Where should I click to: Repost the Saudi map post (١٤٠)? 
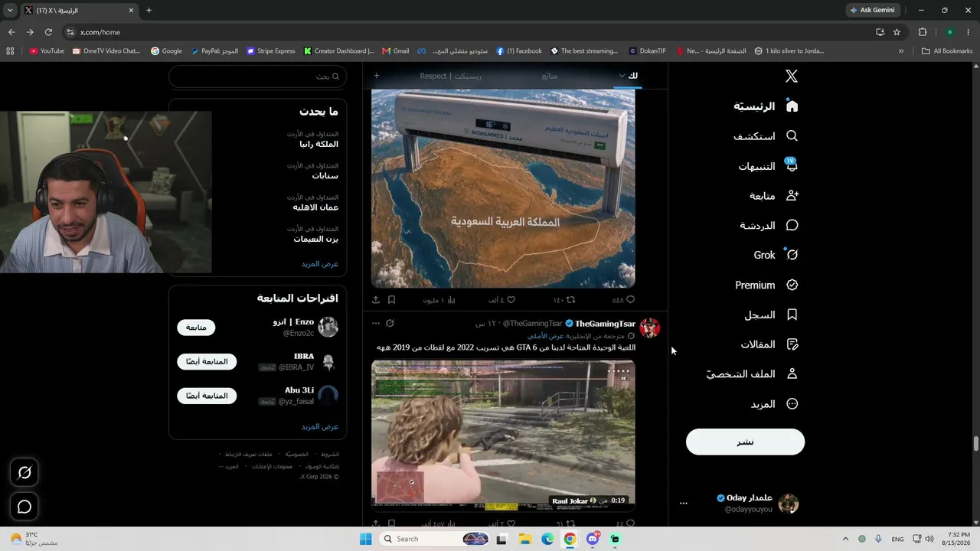click(564, 300)
